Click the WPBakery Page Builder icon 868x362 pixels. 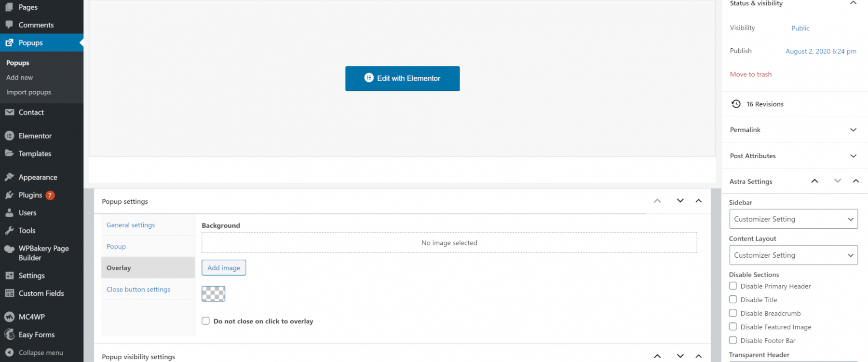coord(9,249)
